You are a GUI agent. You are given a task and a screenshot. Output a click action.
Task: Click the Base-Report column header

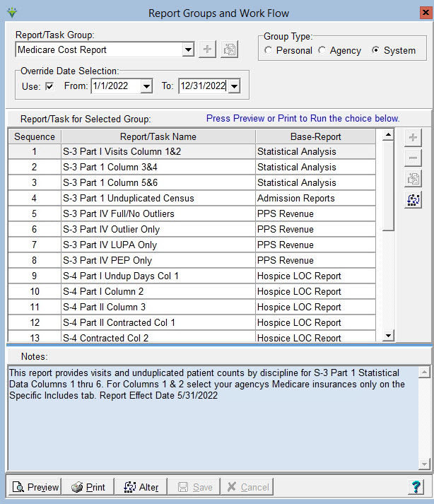tap(316, 136)
